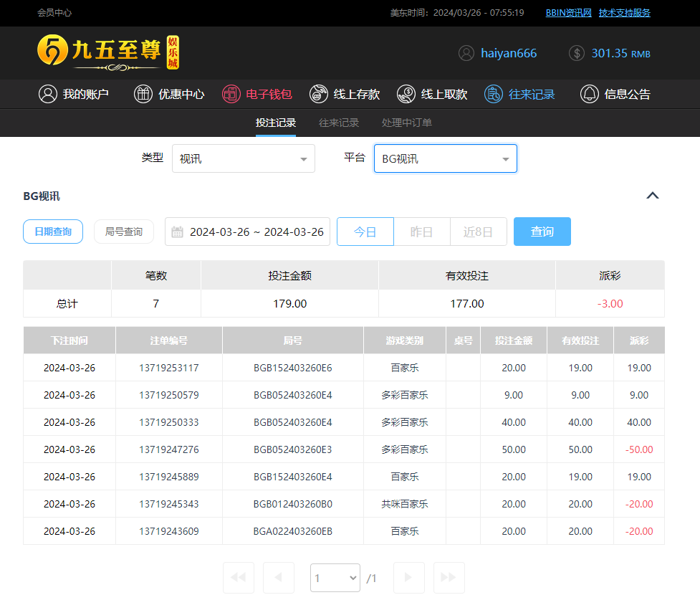The width and height of the screenshot is (700, 600).
Task: Open the 类型 dropdown showing 视讯
Action: point(244,158)
